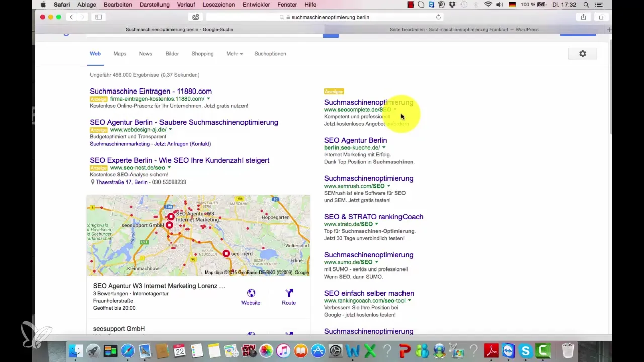Launch iTunes from the Dock
Viewport: 644px width, 362px height.
[x=283, y=350]
